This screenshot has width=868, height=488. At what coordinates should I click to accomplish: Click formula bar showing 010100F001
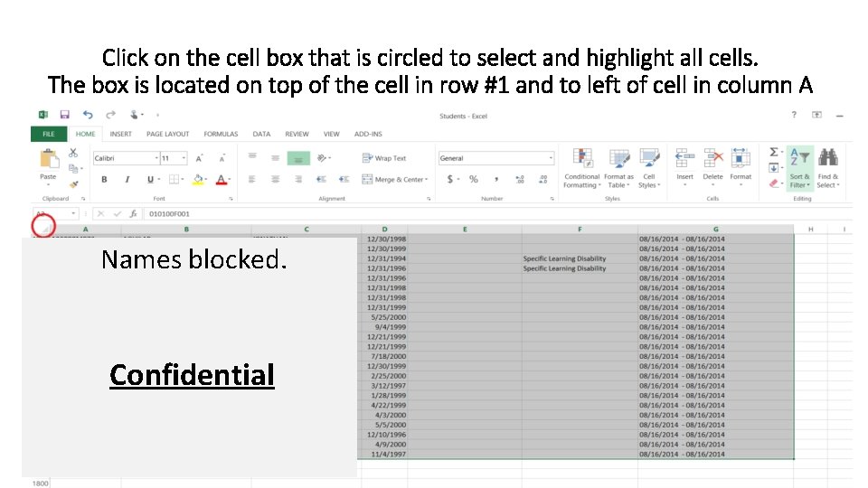(x=497, y=213)
